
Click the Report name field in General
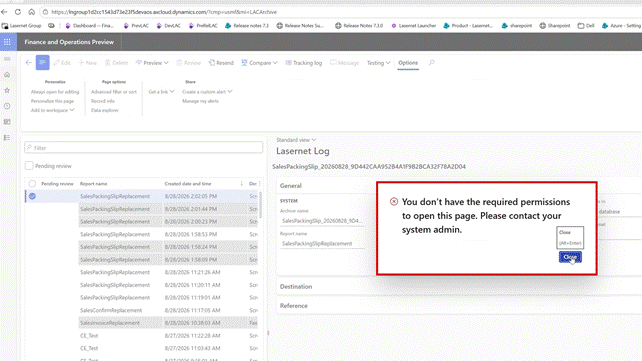coord(322,244)
